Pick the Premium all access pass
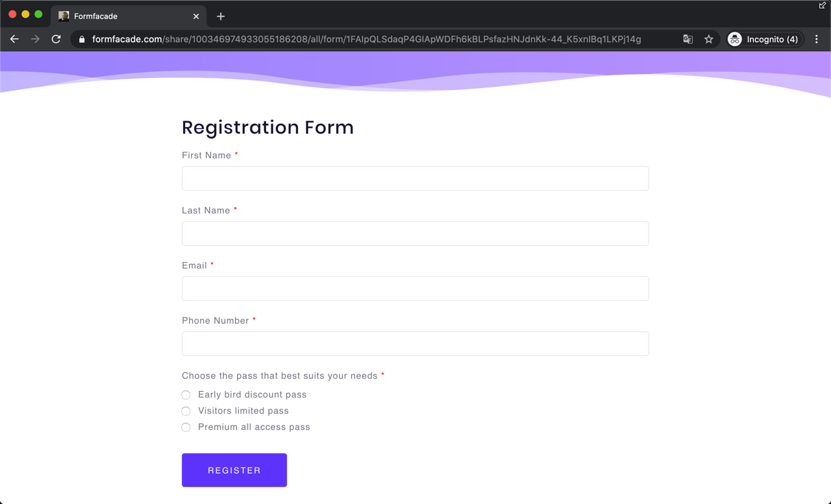Screen dimensions: 831x504 point(186,427)
